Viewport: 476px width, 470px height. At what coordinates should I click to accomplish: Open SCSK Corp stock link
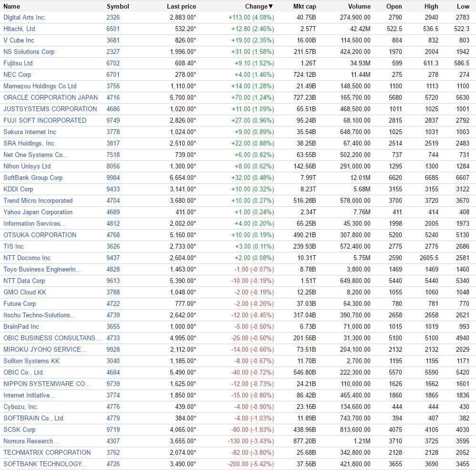(x=20, y=430)
